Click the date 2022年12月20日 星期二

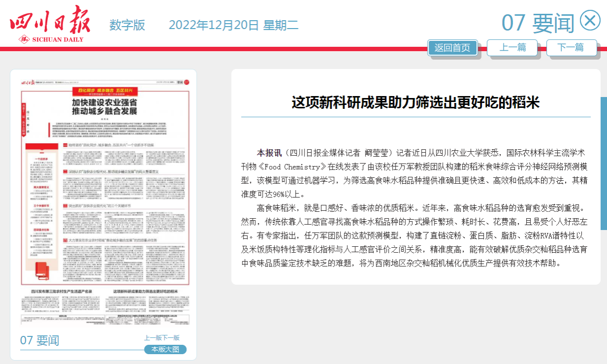234,25
